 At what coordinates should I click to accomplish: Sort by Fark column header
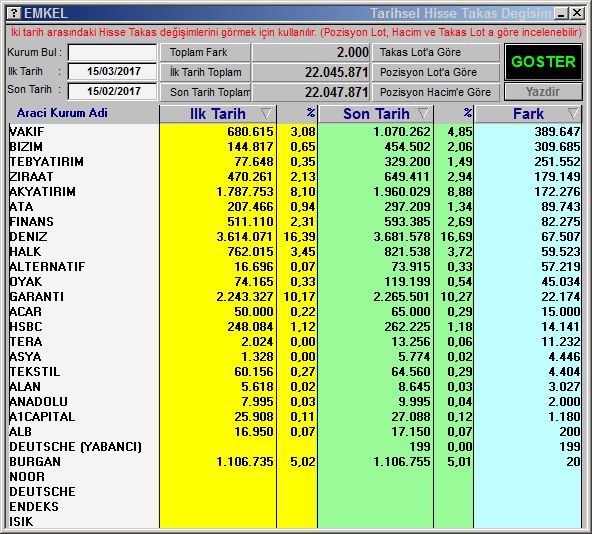pyautogui.click(x=528, y=114)
